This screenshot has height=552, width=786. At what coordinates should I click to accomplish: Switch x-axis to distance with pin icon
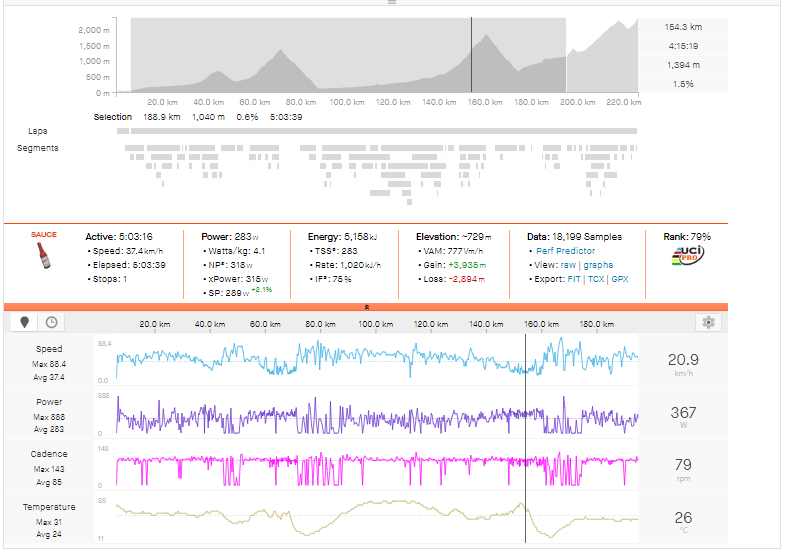coord(25,323)
